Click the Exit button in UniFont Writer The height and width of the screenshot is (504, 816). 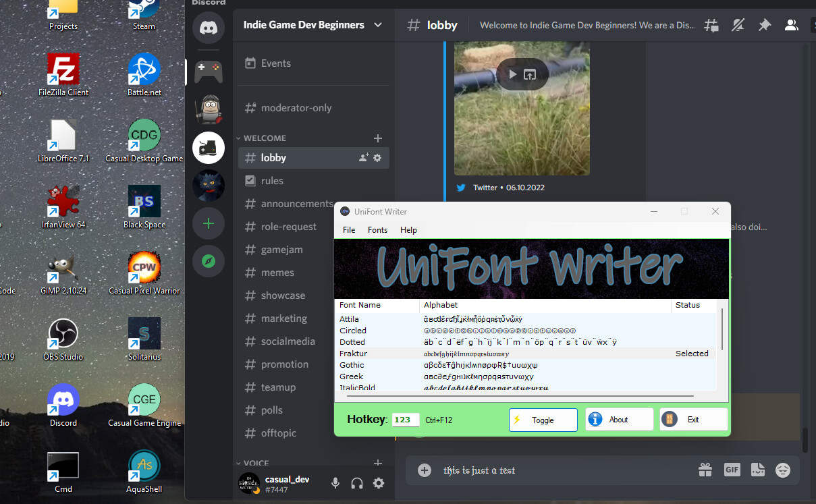click(693, 419)
